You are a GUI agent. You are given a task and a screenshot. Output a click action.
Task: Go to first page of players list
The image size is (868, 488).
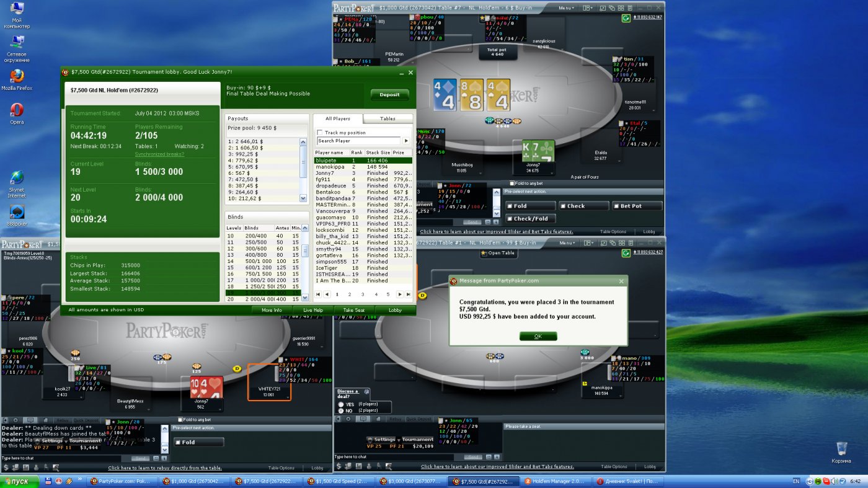(x=318, y=295)
